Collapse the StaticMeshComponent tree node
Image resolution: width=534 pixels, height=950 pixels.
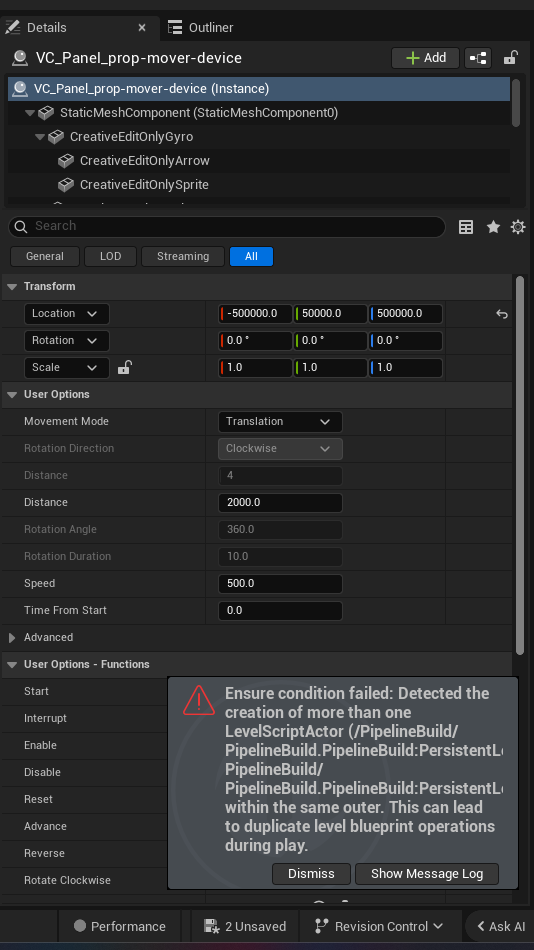tap(30, 113)
